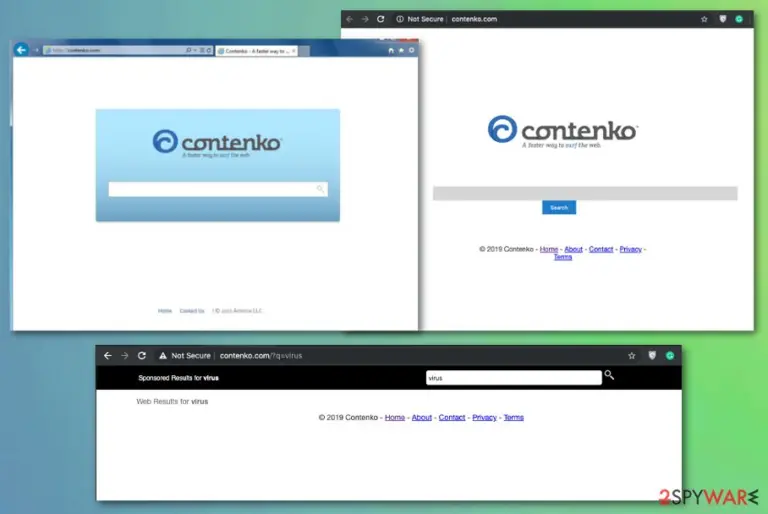Click the magnifier beside the virus search box
This screenshot has height=514, width=768.
click(609, 375)
